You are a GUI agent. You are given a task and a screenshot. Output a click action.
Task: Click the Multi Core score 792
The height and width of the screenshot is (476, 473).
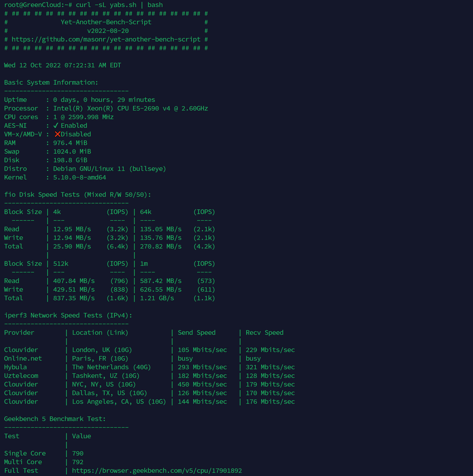(x=78, y=462)
